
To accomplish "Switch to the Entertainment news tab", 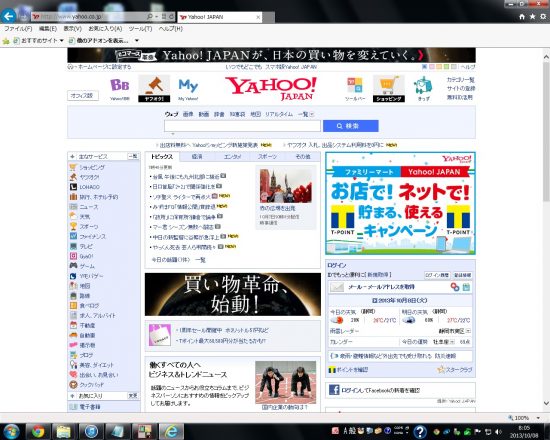I will 232,156.
